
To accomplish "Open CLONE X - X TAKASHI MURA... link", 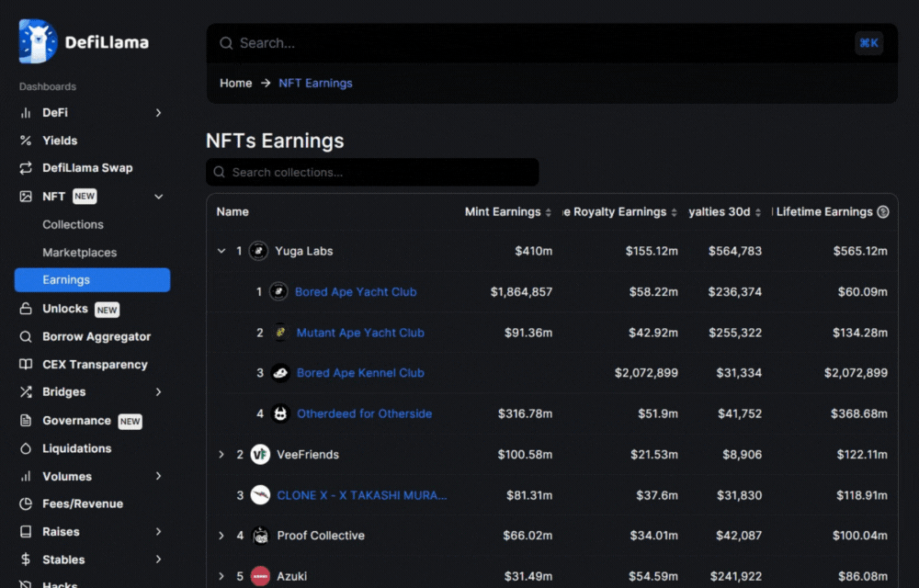I will (x=361, y=495).
